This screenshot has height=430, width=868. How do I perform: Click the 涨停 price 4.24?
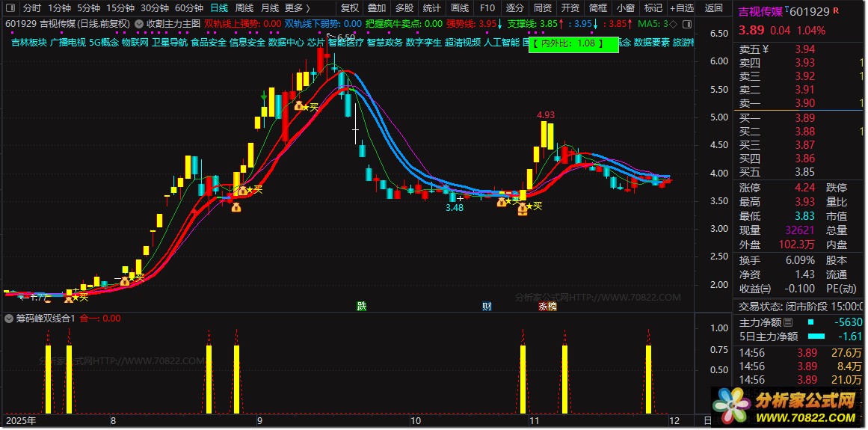coord(805,188)
